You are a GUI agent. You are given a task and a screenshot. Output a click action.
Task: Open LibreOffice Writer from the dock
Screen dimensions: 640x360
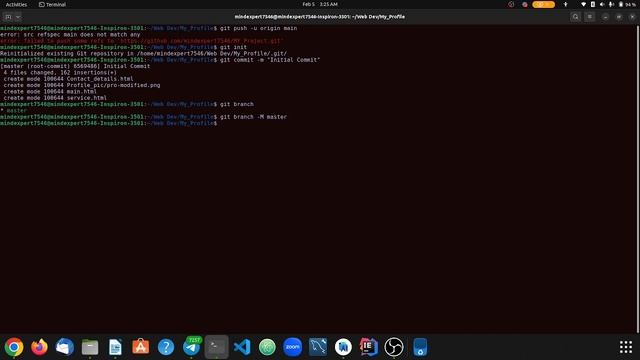coord(115,347)
